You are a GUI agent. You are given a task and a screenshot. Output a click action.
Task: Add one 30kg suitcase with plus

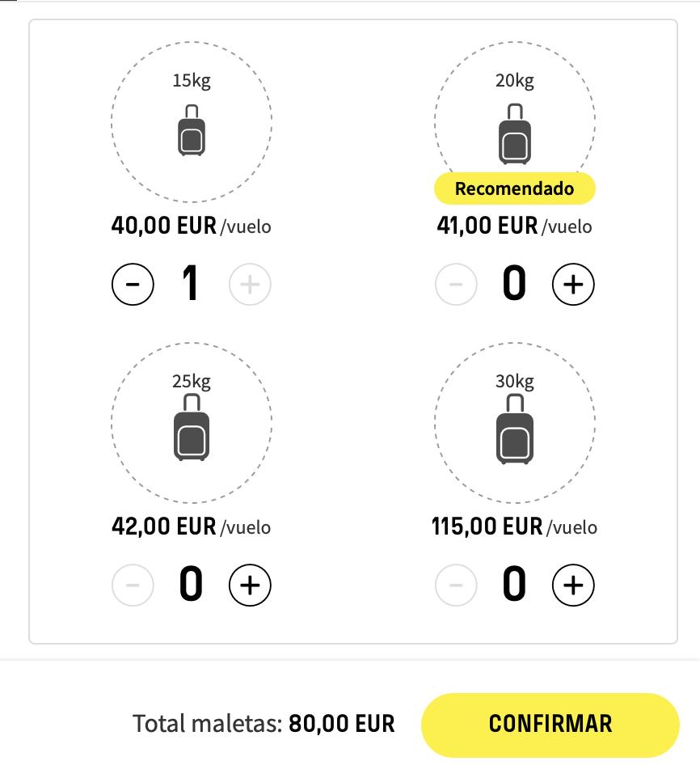tap(573, 585)
